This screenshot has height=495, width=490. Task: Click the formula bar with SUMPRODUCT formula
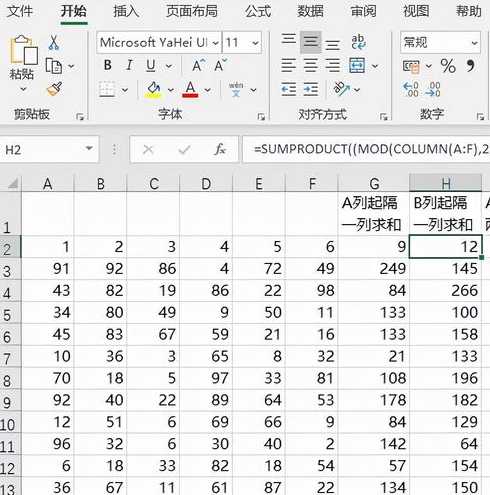[x=366, y=149]
